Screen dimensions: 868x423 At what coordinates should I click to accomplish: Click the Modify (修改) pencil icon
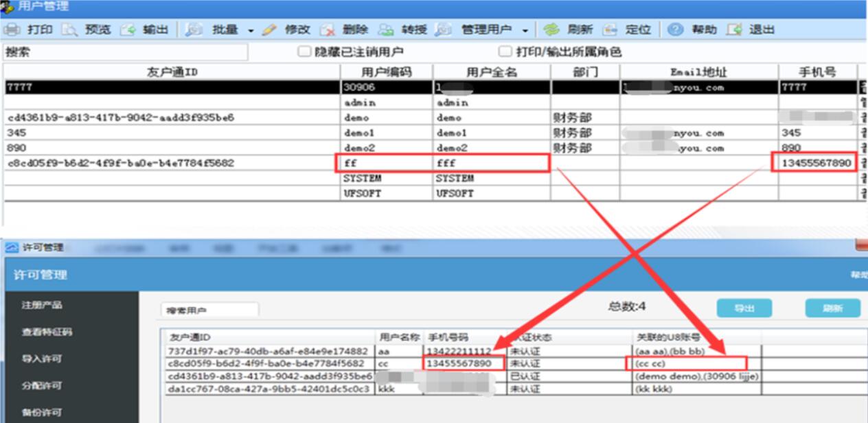[x=269, y=30]
